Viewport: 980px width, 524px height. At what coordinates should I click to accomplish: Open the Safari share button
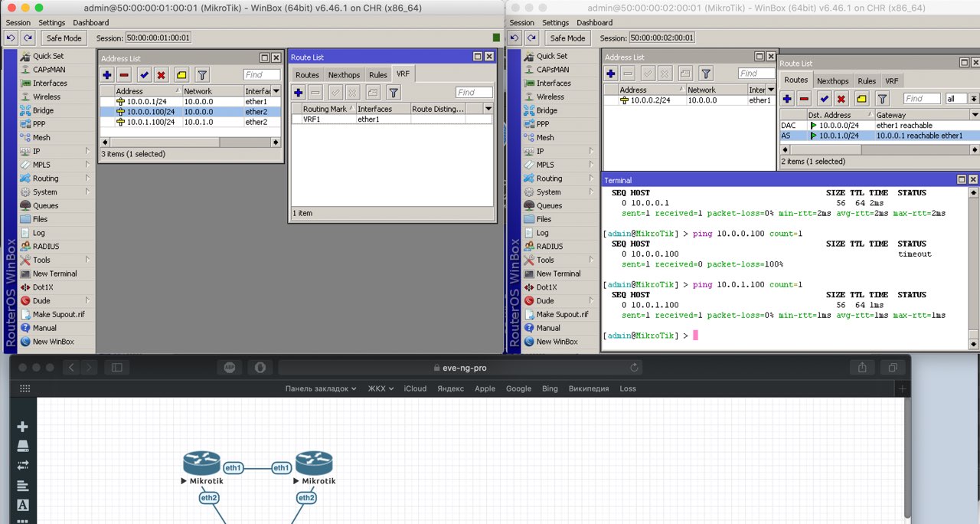click(863, 367)
